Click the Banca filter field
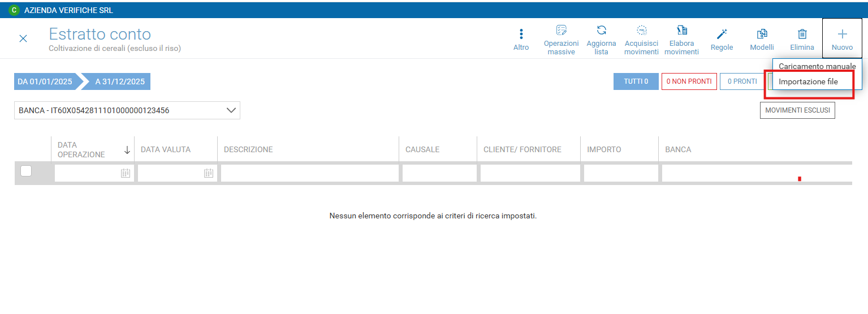The width and height of the screenshot is (868, 314). point(757,173)
